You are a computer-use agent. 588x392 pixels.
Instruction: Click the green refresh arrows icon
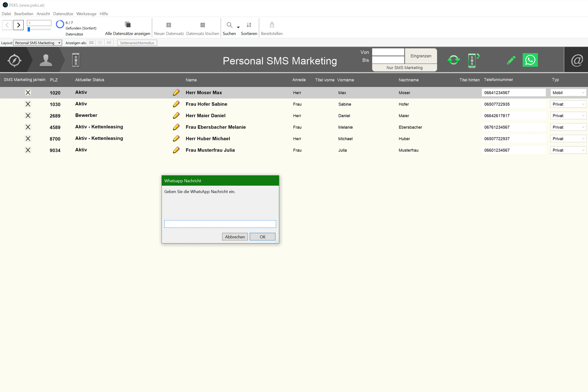tap(453, 60)
